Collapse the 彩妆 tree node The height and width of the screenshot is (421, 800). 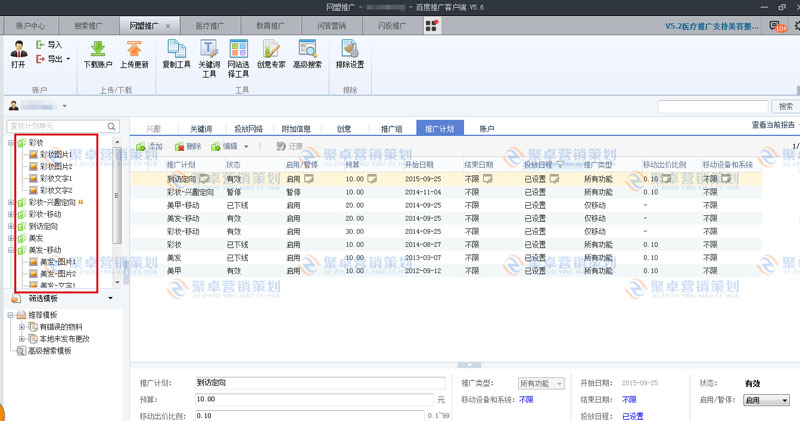tap(11, 143)
